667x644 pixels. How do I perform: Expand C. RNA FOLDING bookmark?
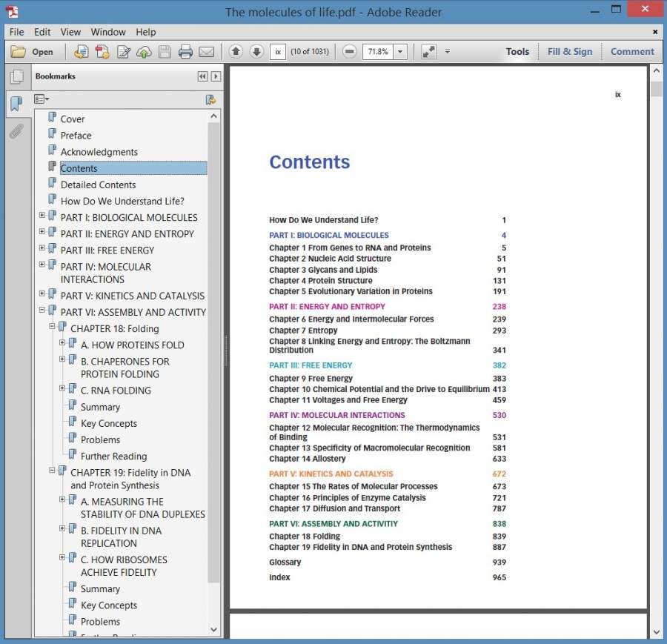point(62,388)
